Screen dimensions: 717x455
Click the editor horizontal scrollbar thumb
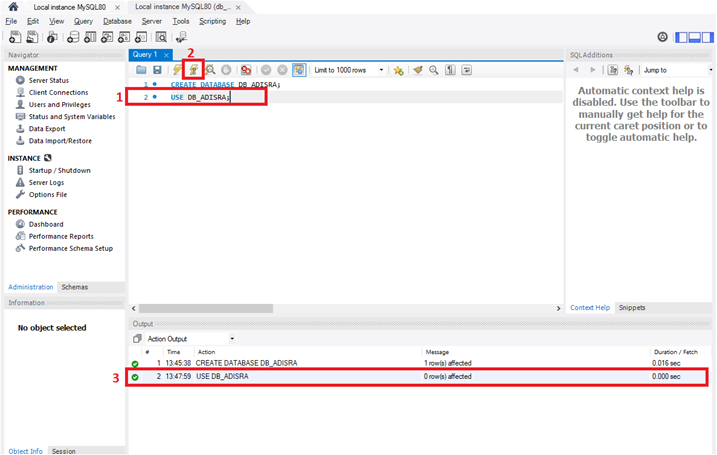pyautogui.click(x=206, y=309)
